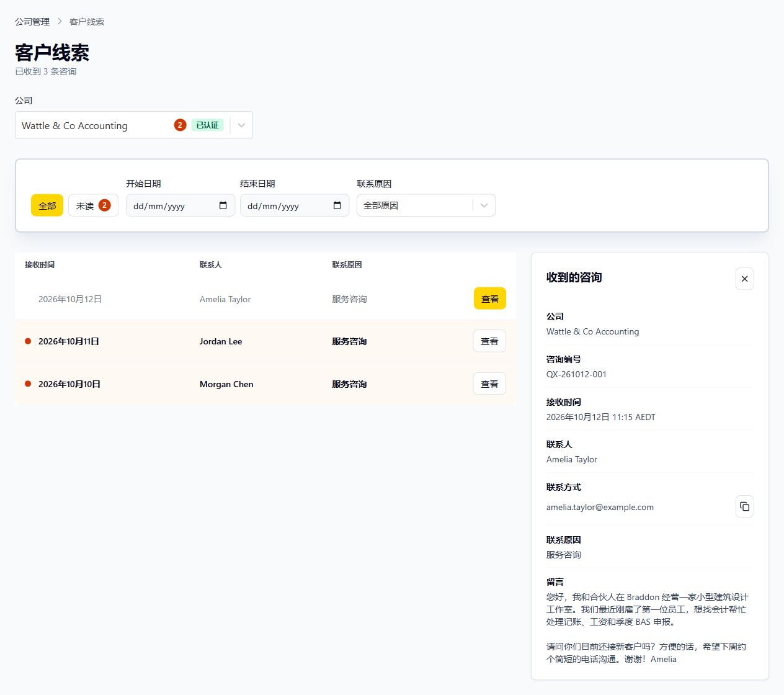Click the 联系原因 column header
This screenshot has height=695, width=784.
[x=347, y=265]
